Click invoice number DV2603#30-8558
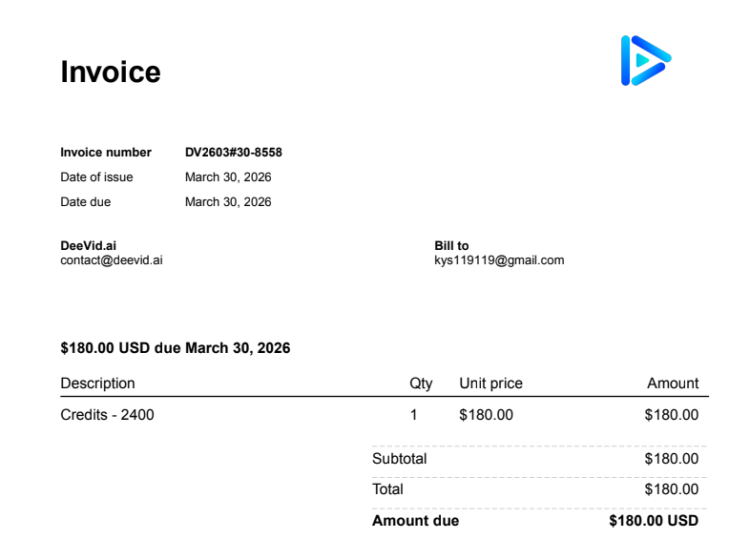Viewport: 750px width, 560px height. click(x=234, y=152)
